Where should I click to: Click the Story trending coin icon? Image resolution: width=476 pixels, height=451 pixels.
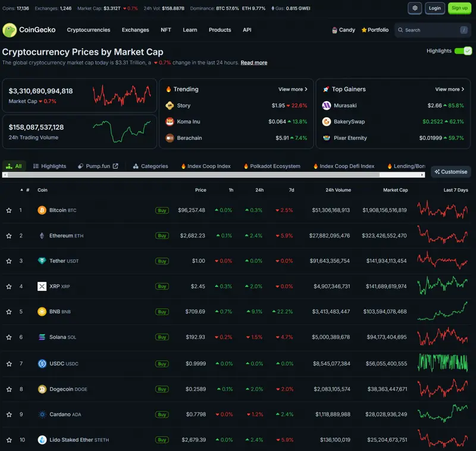click(x=170, y=105)
